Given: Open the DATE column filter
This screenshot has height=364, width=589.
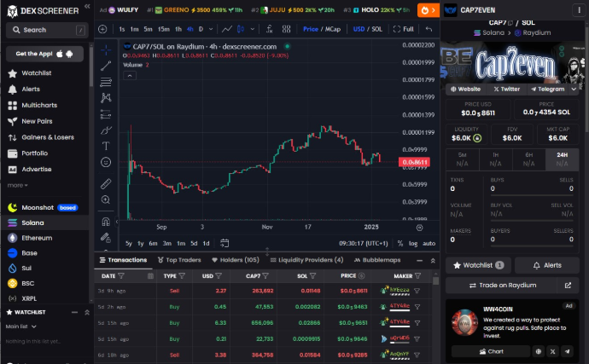Looking at the screenshot, I should 121,276.
